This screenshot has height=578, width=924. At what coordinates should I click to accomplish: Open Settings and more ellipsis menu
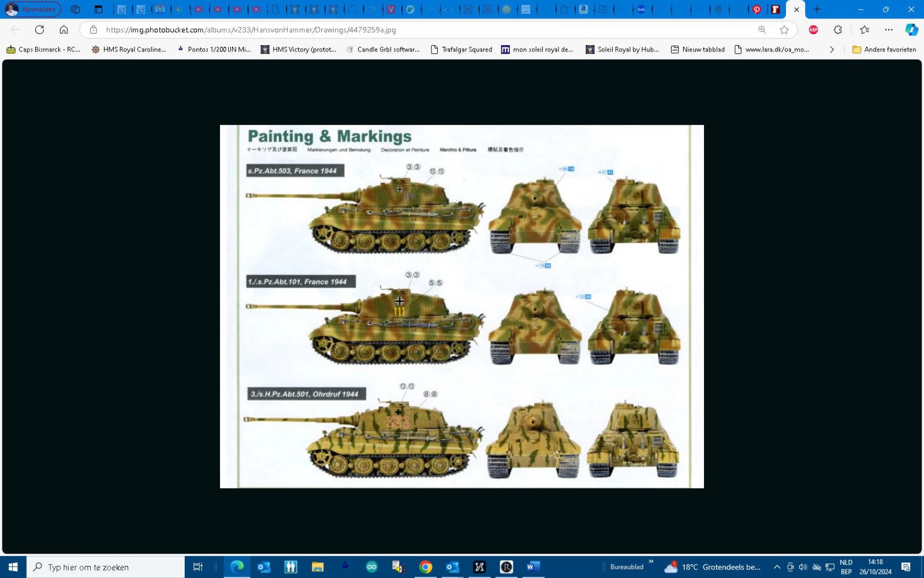tap(888, 29)
